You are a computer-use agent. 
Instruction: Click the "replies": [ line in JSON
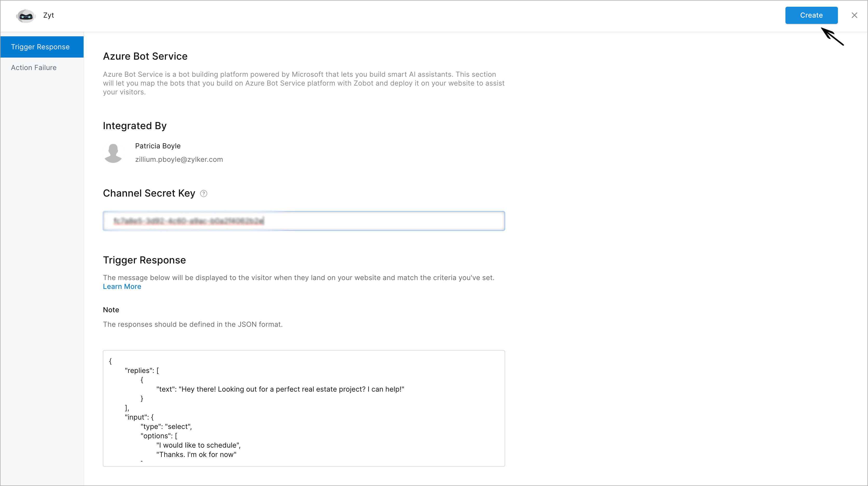142,371
